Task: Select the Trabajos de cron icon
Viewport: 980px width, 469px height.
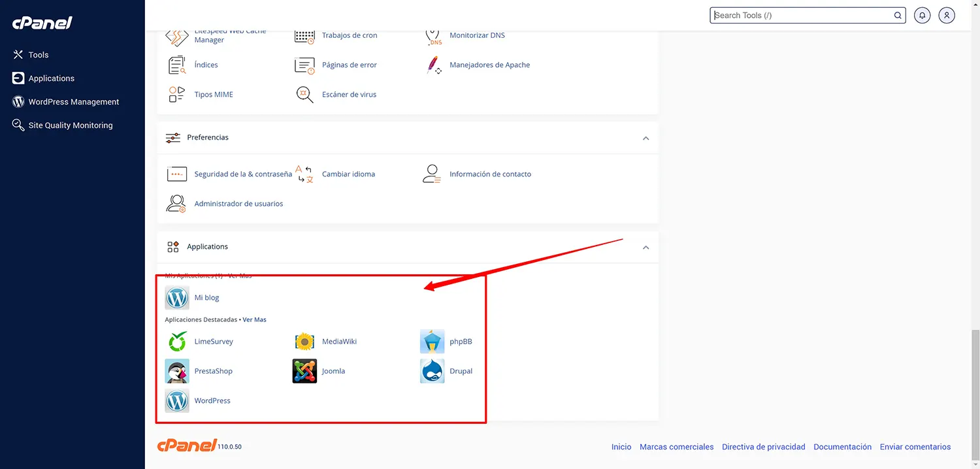Action: [304, 35]
